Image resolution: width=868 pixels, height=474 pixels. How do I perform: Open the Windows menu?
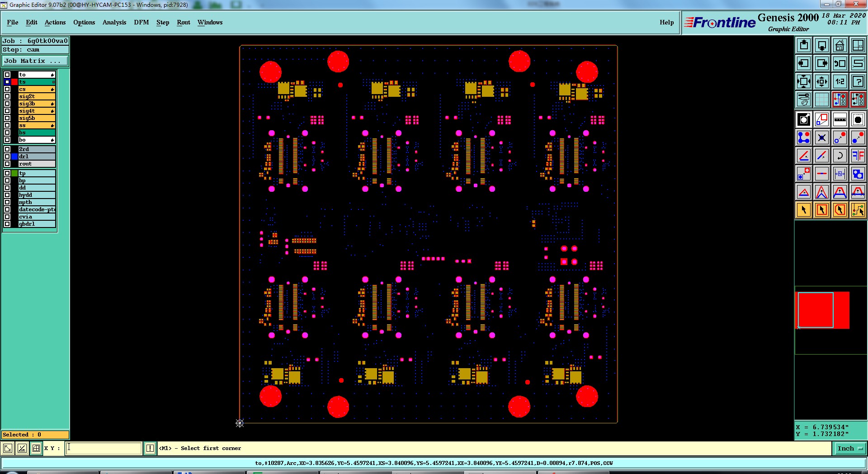(210, 22)
